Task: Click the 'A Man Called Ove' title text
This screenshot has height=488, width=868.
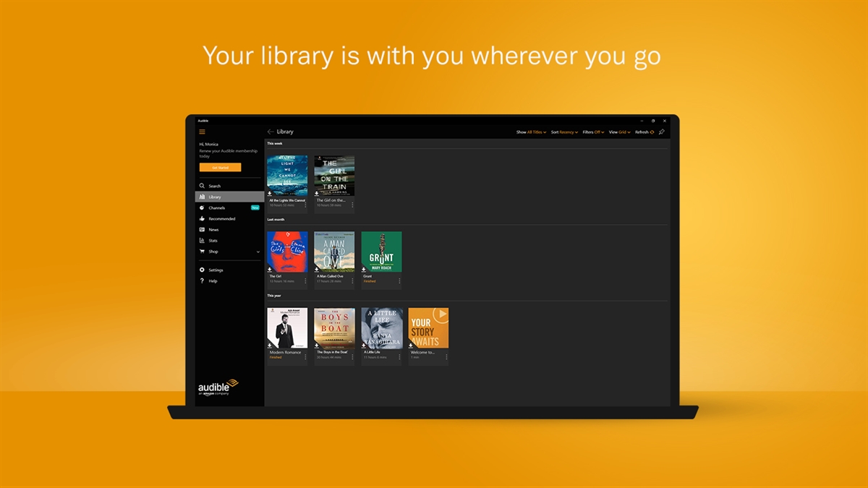Action: pyautogui.click(x=330, y=276)
